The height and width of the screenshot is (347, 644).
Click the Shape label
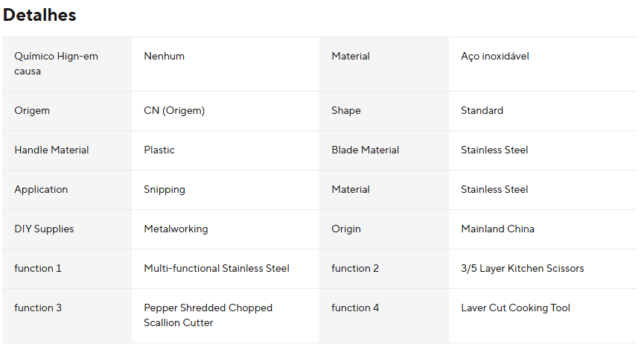[x=345, y=110]
